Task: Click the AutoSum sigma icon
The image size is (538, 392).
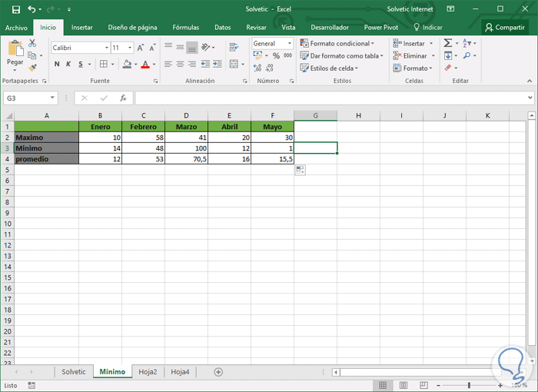Action: coord(448,43)
